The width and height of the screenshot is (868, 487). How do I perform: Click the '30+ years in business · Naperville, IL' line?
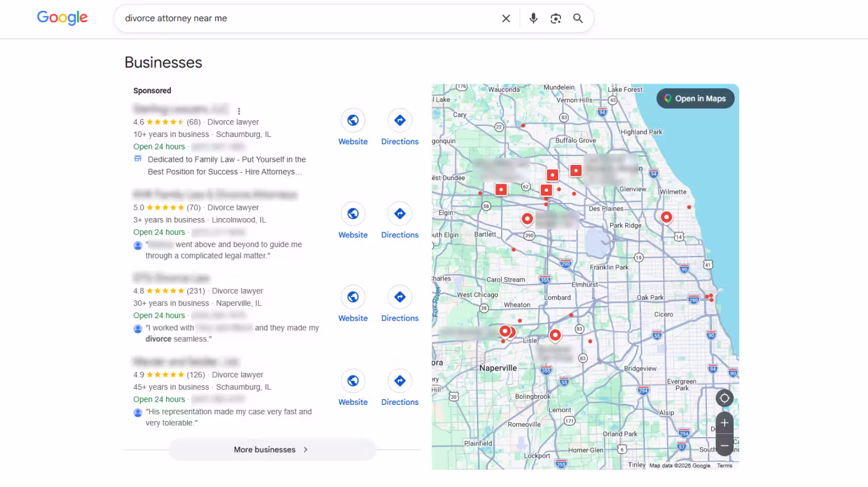[x=197, y=303]
